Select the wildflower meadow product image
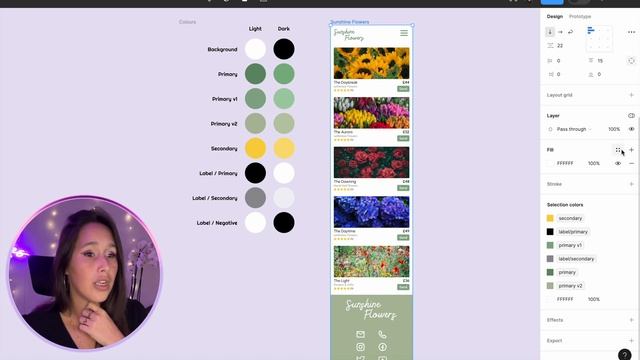 pos(371,262)
